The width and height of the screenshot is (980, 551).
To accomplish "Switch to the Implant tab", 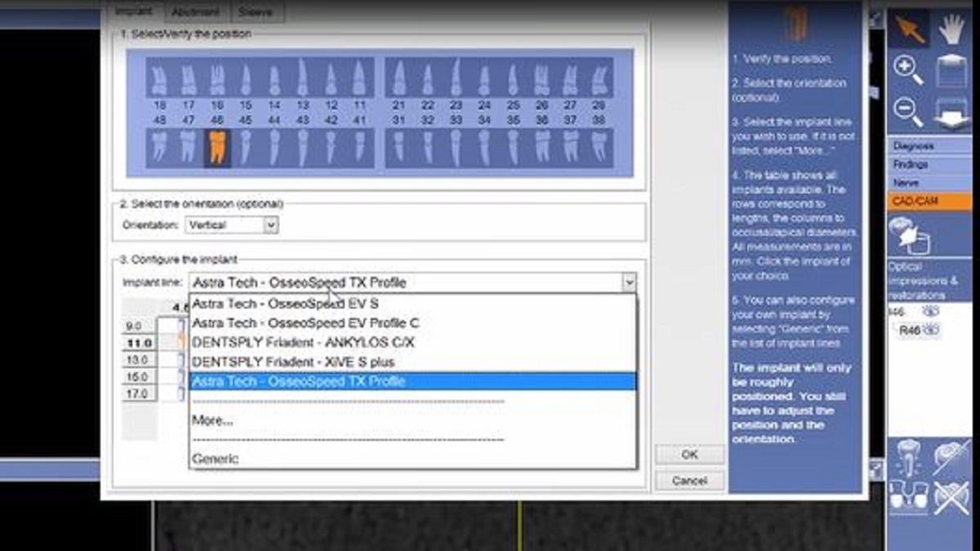I will (x=134, y=11).
